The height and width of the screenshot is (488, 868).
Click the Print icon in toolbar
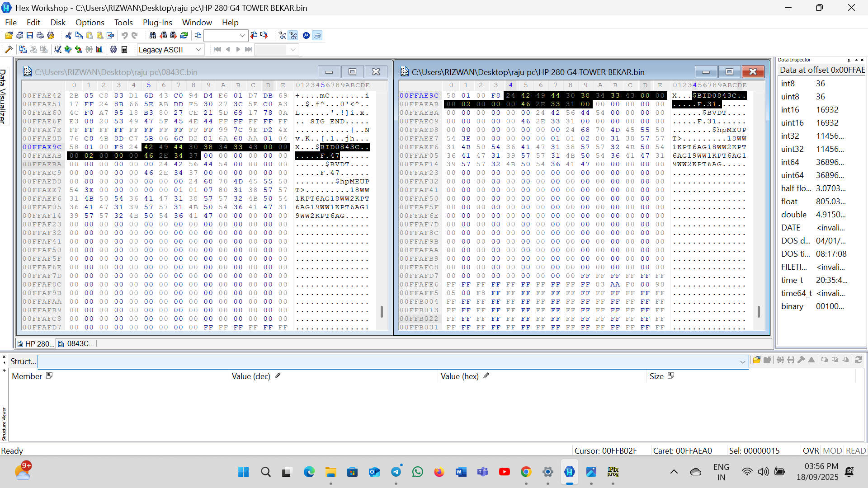pyautogui.click(x=40, y=35)
